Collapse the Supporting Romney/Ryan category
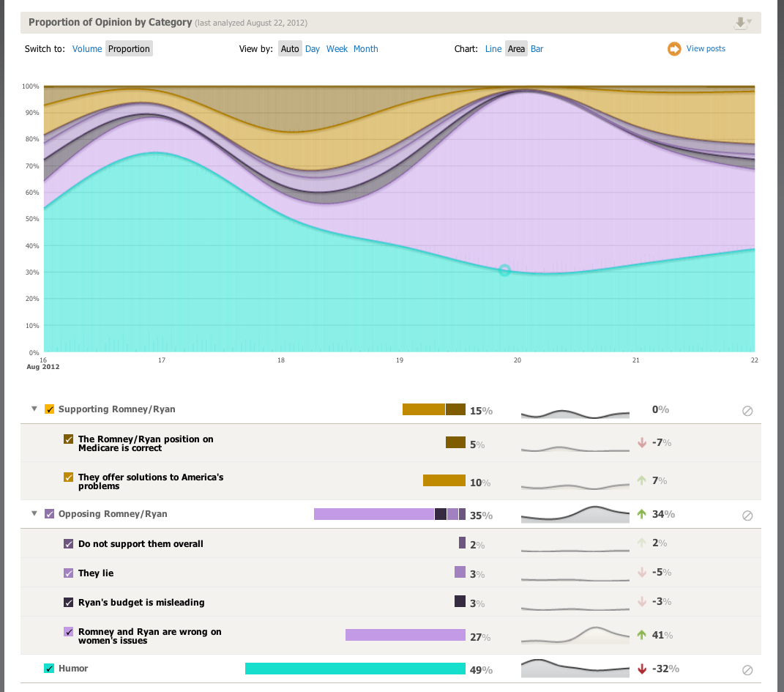784x692 pixels. point(34,409)
